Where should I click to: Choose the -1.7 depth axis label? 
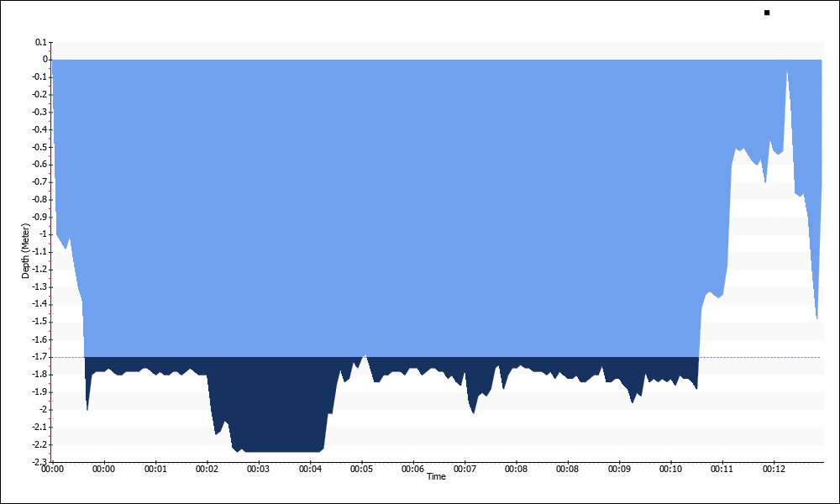tap(39, 357)
